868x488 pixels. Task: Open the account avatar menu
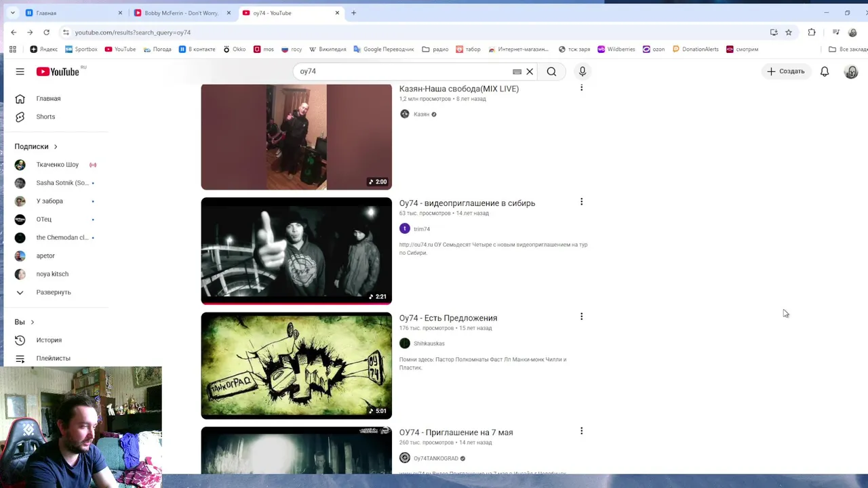[x=851, y=71]
